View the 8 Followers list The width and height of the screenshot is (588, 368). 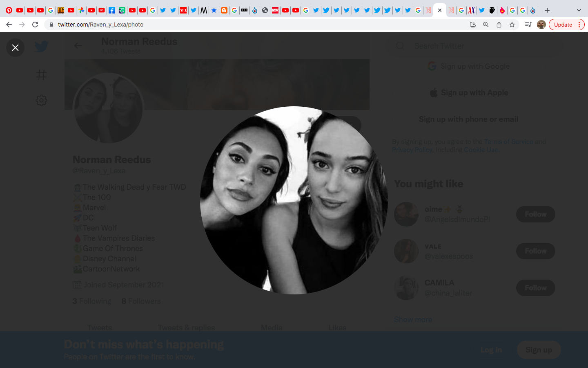[x=141, y=301]
